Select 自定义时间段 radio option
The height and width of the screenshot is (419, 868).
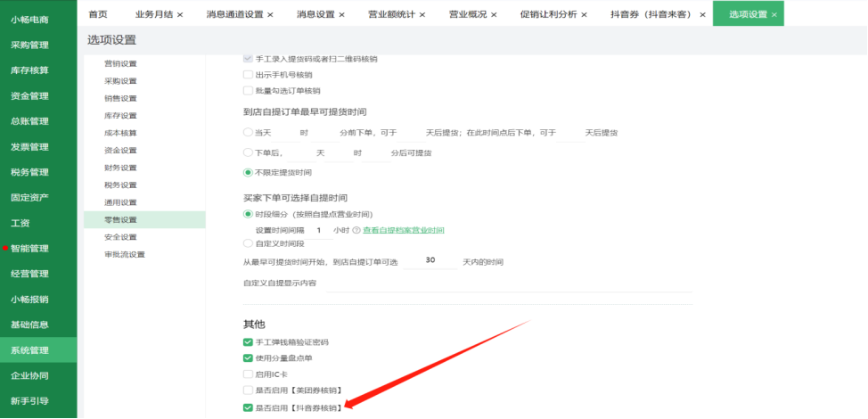tap(248, 243)
